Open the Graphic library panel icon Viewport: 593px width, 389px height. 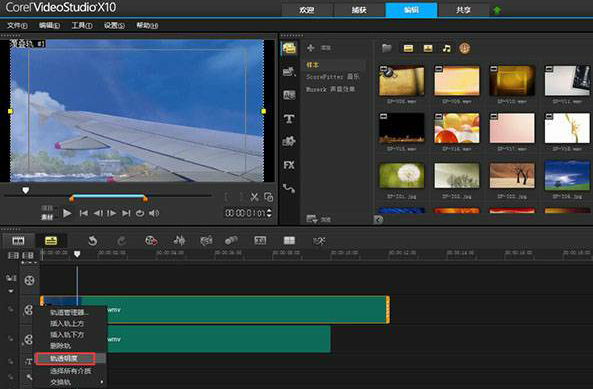coord(289,142)
